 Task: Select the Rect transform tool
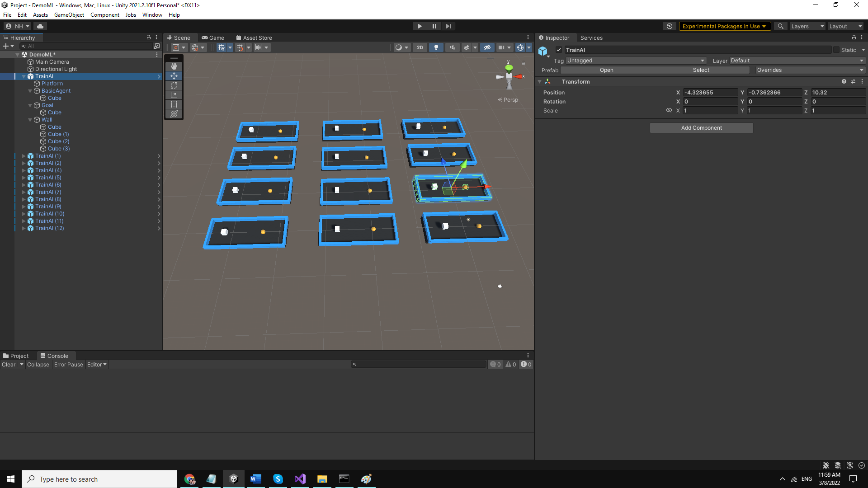[174, 104]
